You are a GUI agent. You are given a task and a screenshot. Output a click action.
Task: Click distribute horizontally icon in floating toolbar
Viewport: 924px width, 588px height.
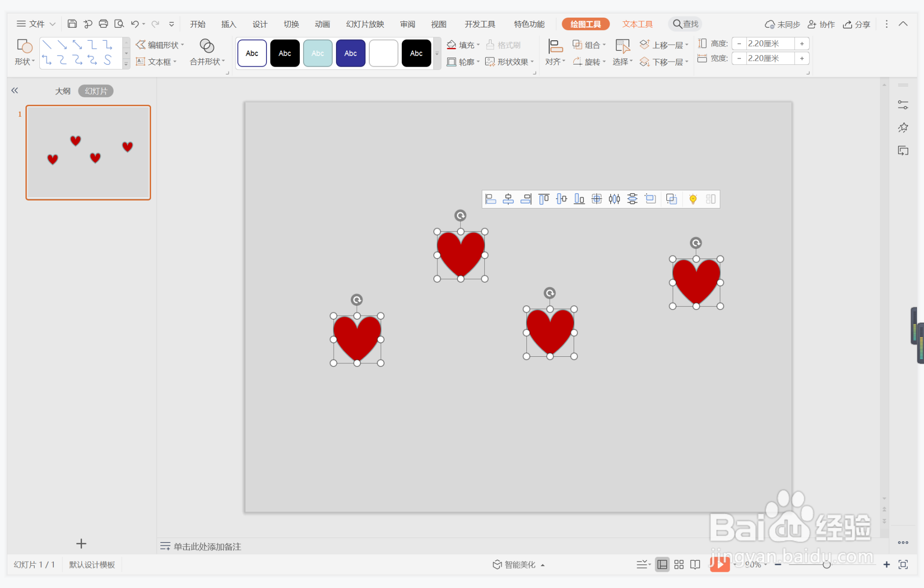(614, 199)
